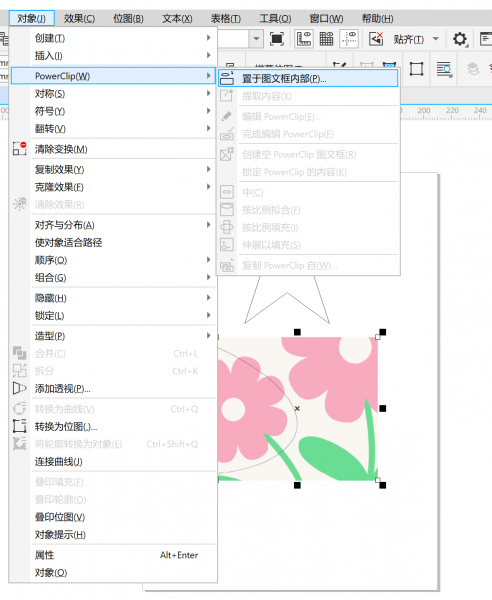Click the 提取内容(X) submenu entry
This screenshot has height=600, width=492.
pyautogui.click(x=308, y=96)
